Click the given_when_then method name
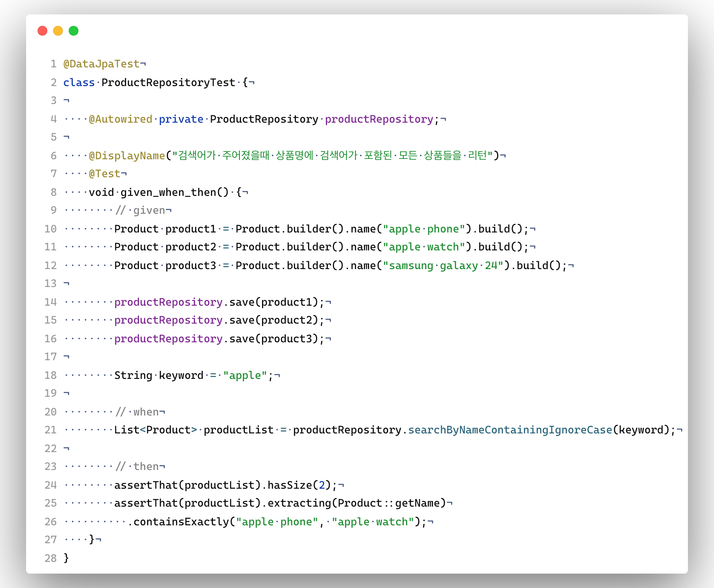Image resolution: width=714 pixels, height=588 pixels. click(168, 192)
